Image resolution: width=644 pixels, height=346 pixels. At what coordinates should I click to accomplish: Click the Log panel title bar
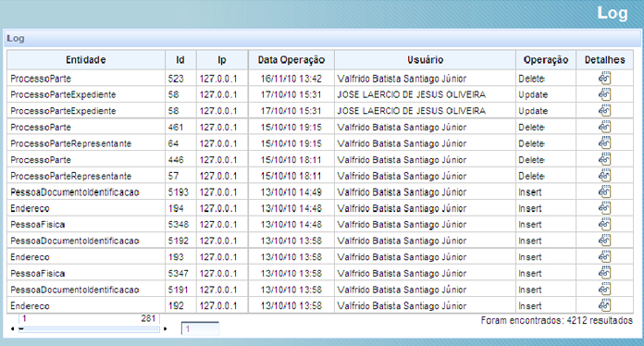click(322, 38)
